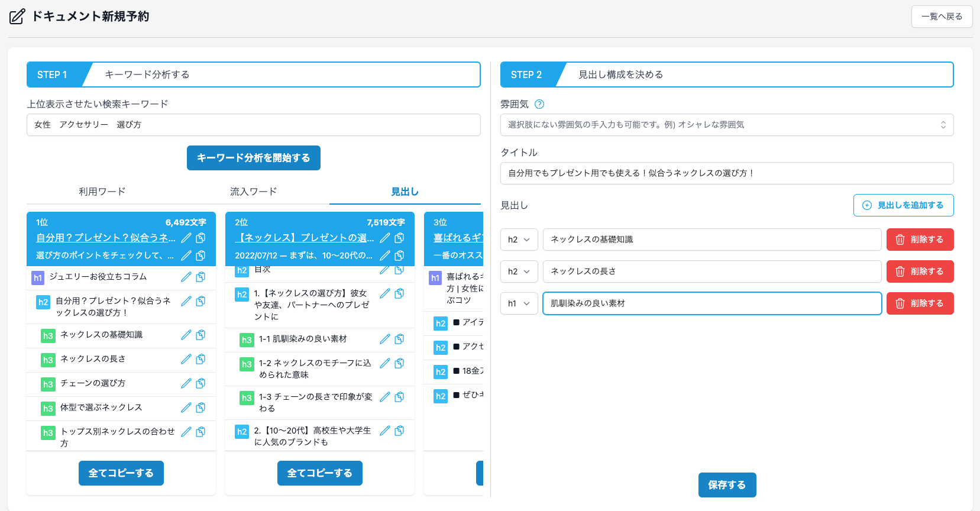Image resolution: width=980 pixels, height=511 pixels.
Task: Click the ネックレスの長さ heading input field
Action: coord(712,271)
